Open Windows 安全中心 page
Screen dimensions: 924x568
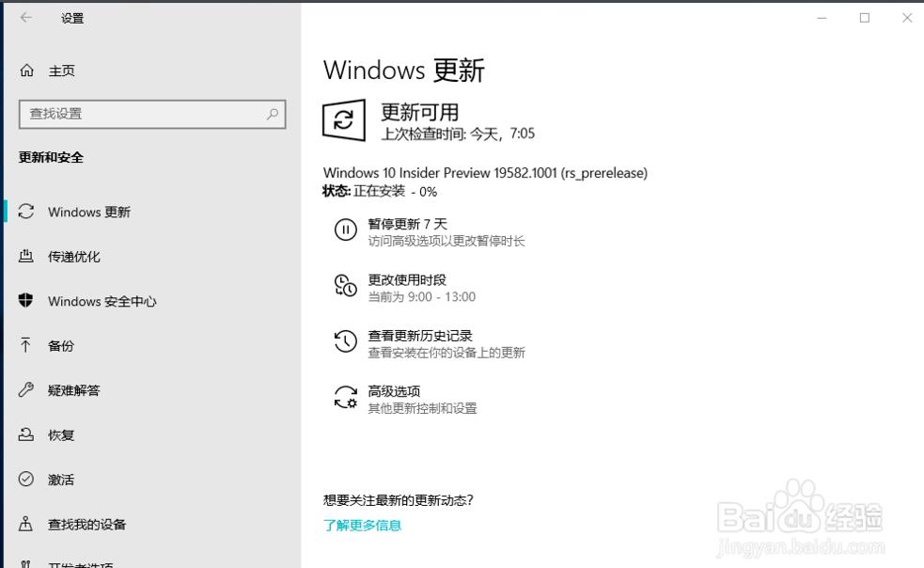[x=102, y=302]
